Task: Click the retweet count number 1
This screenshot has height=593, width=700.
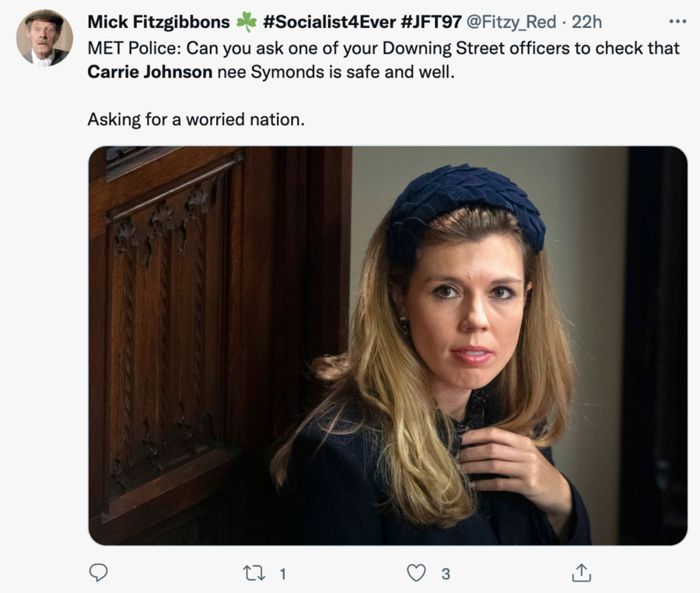Action: (x=282, y=574)
